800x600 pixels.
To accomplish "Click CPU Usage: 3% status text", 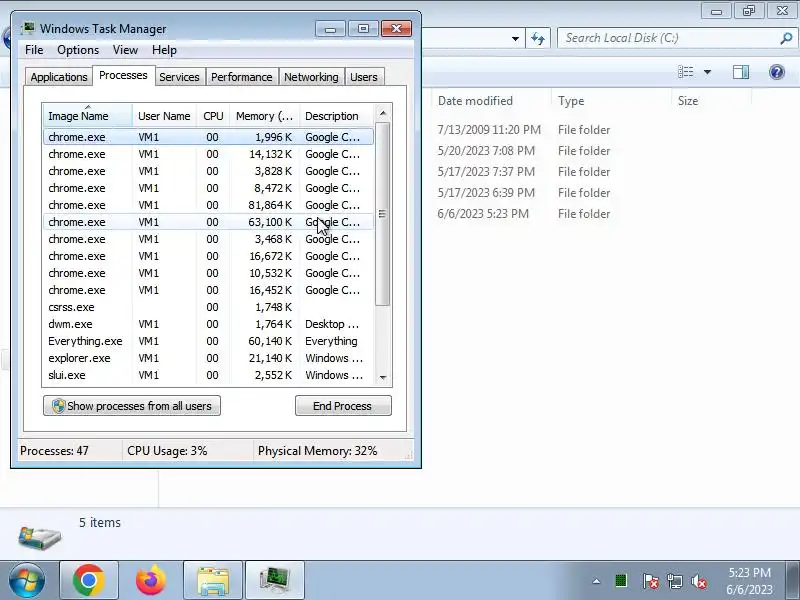I will pyautogui.click(x=167, y=451).
